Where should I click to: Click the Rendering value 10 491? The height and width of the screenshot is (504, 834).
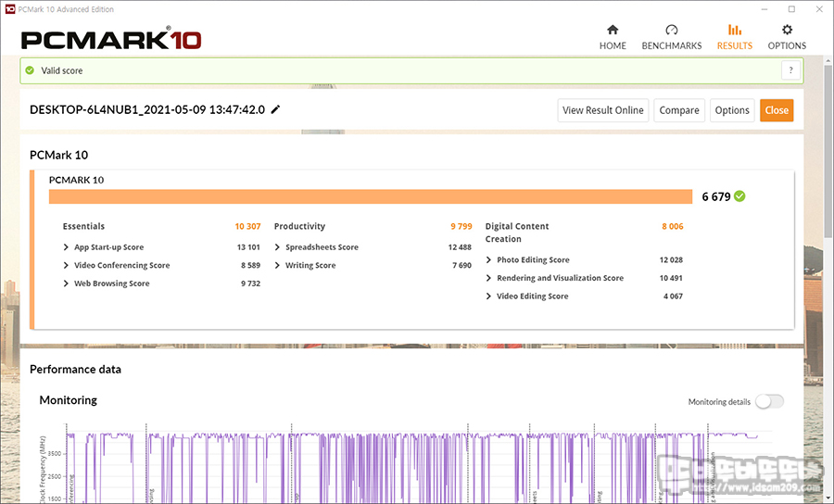pos(671,278)
